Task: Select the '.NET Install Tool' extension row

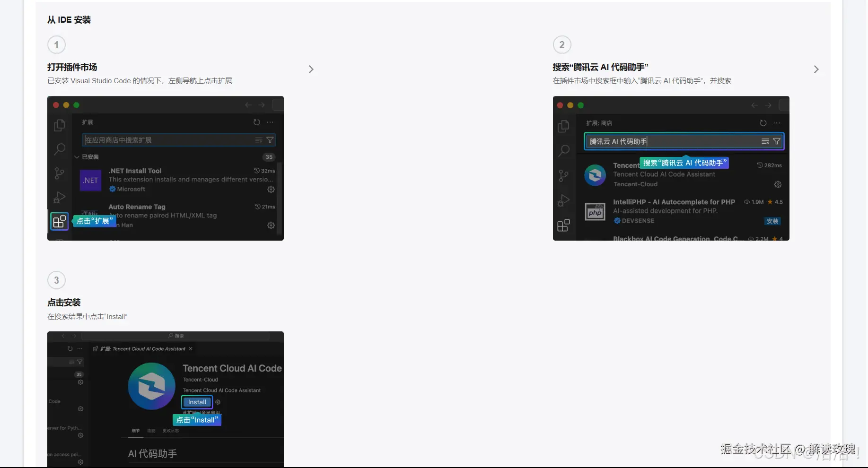Action: tap(176, 180)
